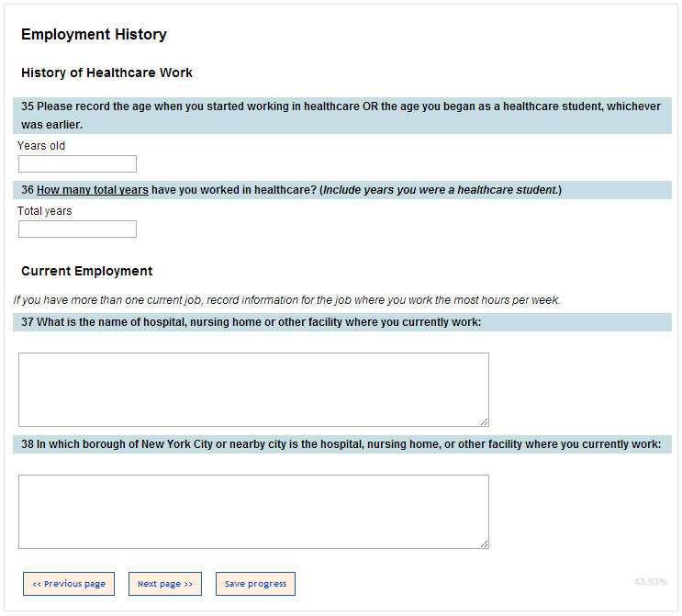Viewport: 682px width, 616px height.
Task: Click question 35 header about starting age
Action: coord(341,115)
